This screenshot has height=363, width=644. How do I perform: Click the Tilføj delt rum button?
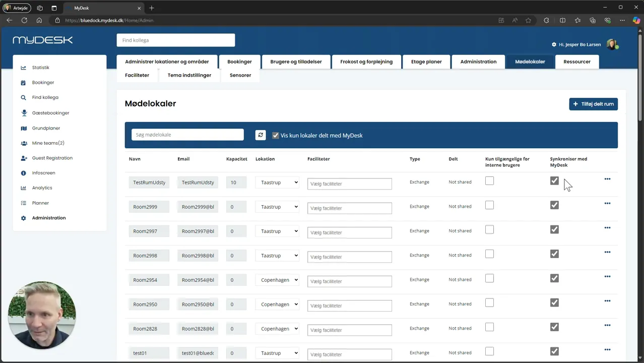click(593, 104)
